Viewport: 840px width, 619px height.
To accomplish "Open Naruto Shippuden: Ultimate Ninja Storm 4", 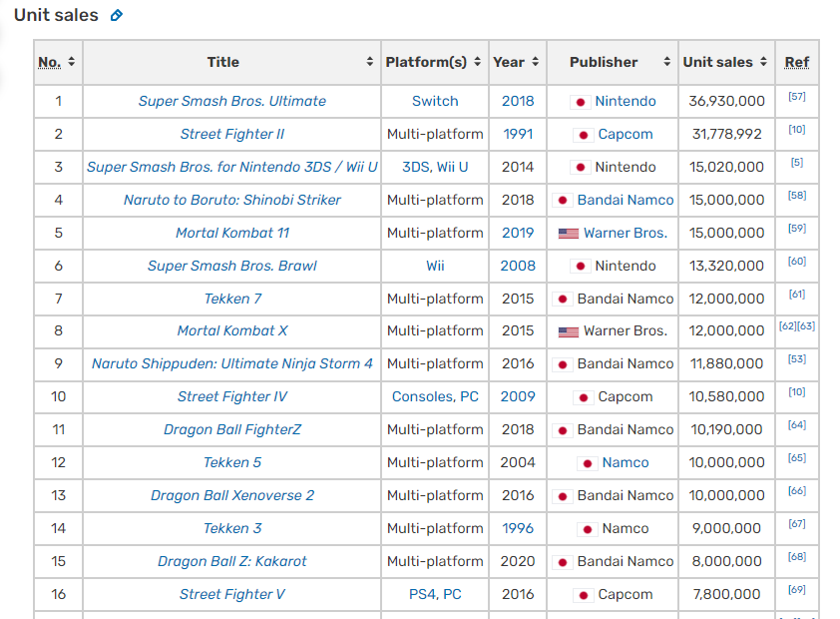I will [232, 363].
